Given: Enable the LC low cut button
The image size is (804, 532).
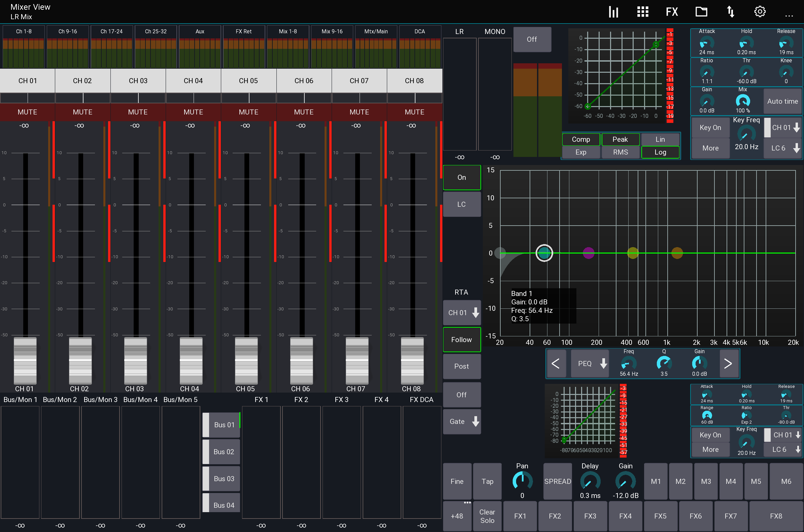Looking at the screenshot, I should pos(462,204).
